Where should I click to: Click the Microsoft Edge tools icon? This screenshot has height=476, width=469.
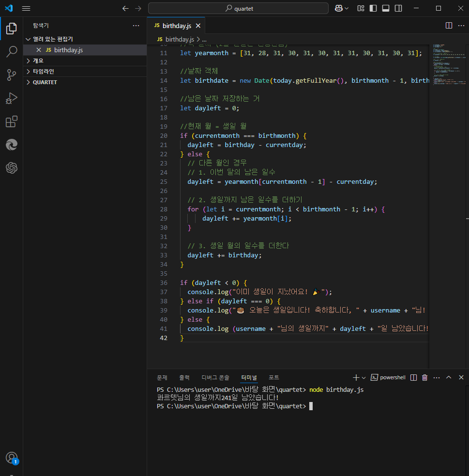[12, 145]
